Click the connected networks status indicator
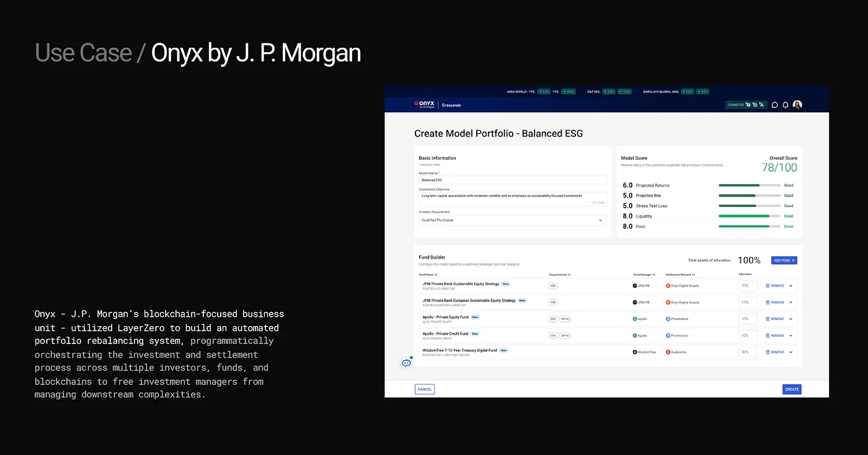 [745, 105]
